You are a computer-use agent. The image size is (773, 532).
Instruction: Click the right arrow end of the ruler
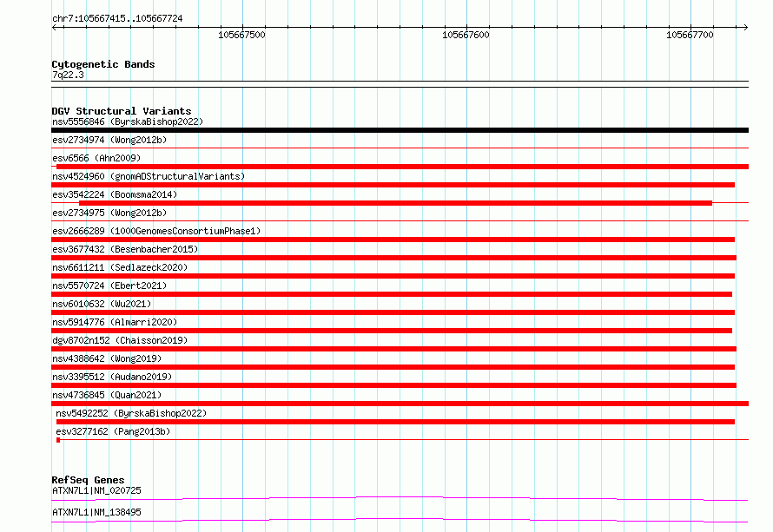[746, 27]
